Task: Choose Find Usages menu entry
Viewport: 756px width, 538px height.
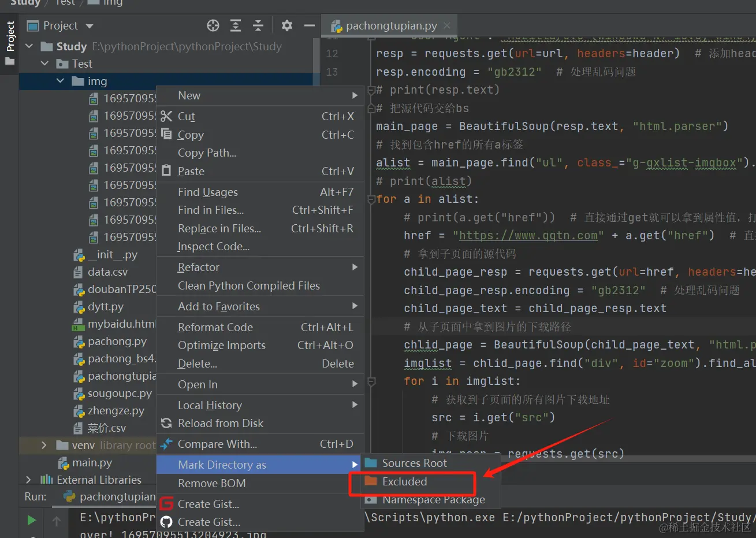Action: click(x=260, y=192)
